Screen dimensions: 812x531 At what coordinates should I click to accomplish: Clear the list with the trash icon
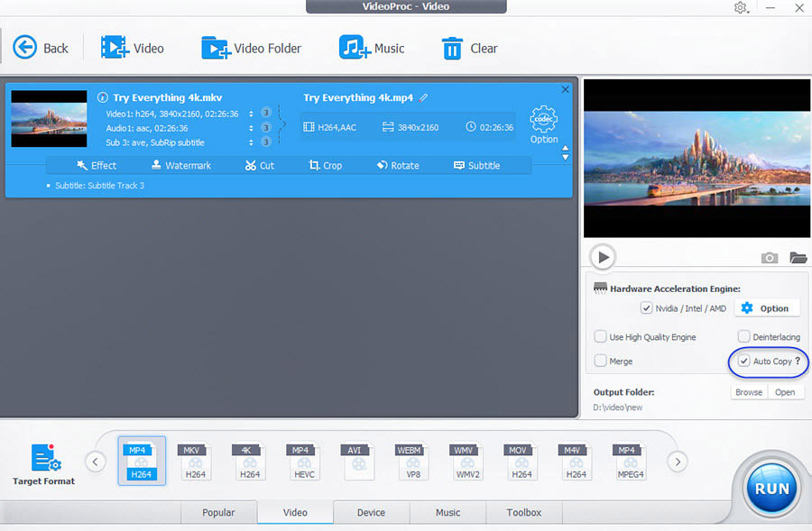(x=452, y=49)
